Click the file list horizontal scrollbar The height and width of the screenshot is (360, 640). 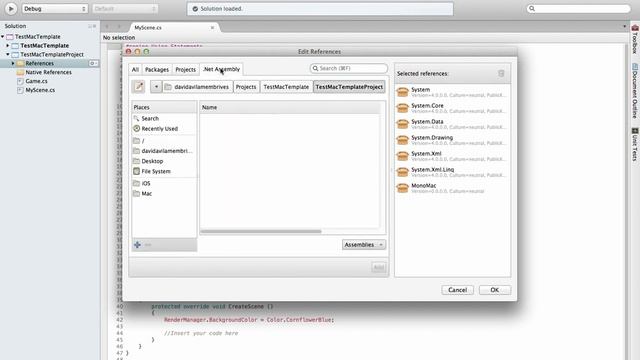(260, 231)
